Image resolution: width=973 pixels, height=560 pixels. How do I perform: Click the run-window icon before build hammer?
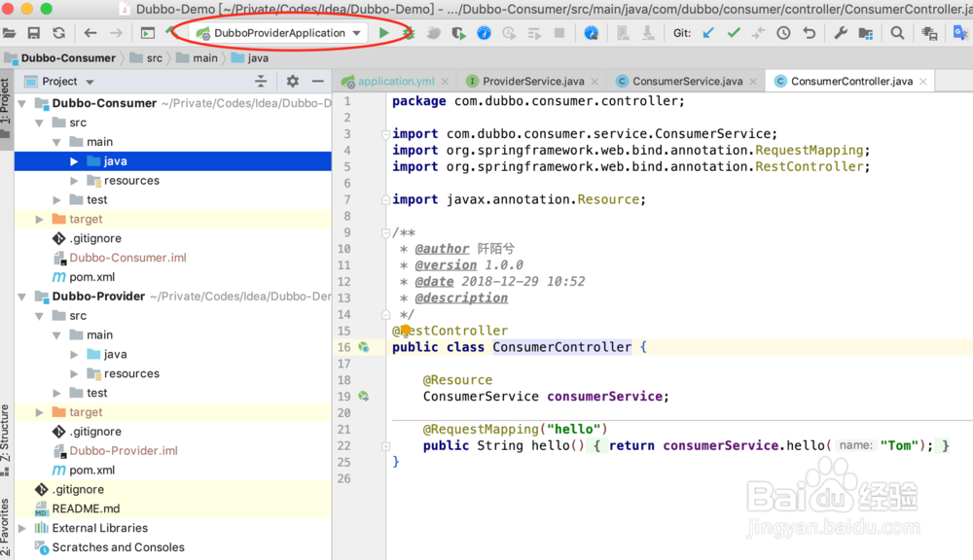click(148, 33)
